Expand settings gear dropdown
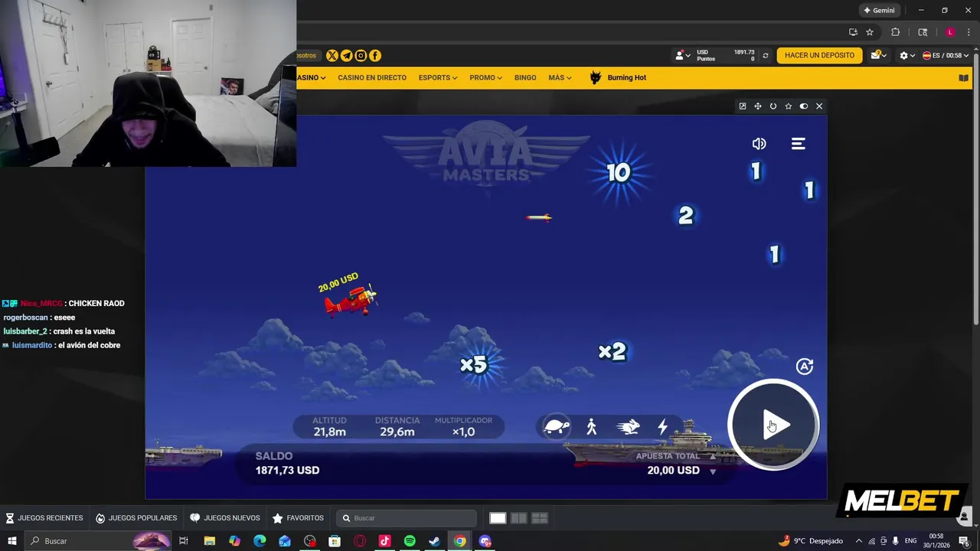The image size is (980, 551). point(906,55)
